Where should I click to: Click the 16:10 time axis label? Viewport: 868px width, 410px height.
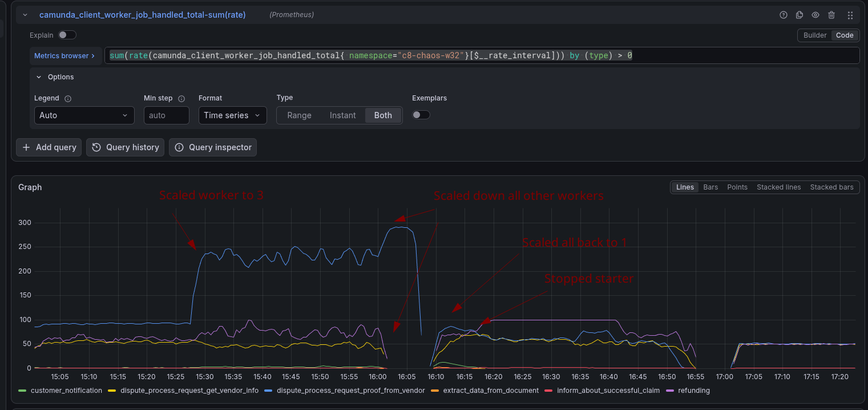tap(435, 377)
